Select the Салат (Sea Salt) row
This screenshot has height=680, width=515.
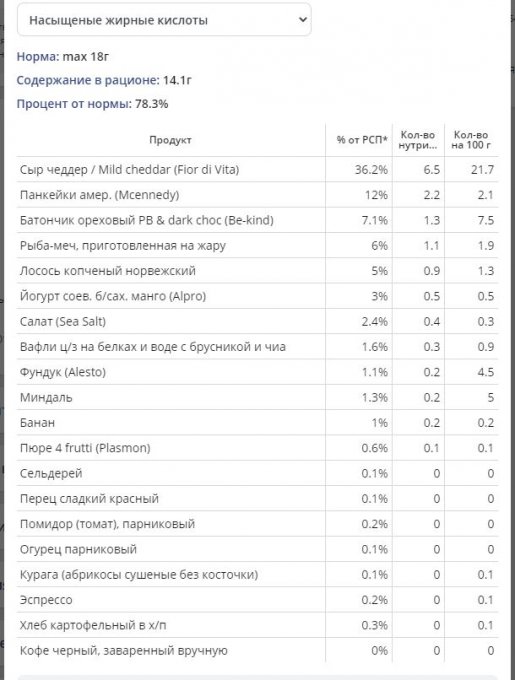258,321
